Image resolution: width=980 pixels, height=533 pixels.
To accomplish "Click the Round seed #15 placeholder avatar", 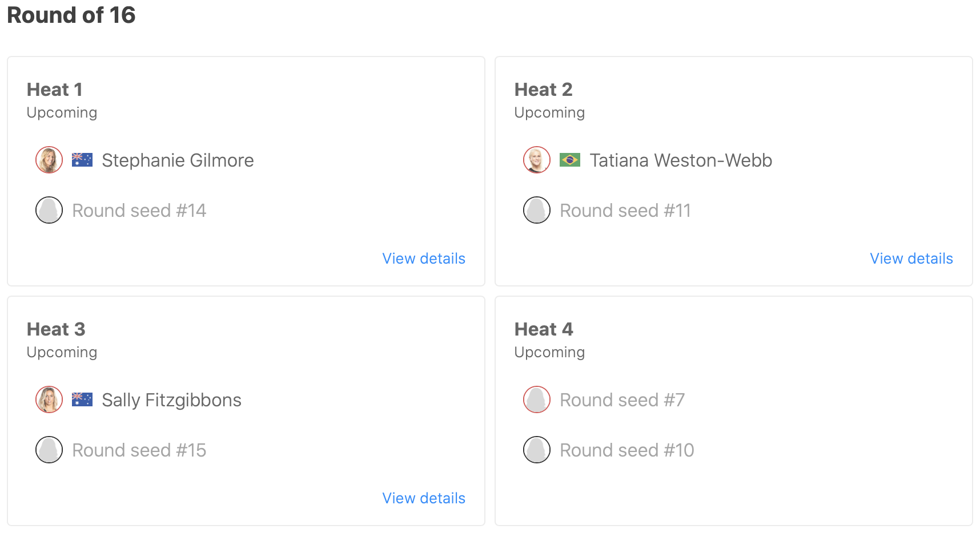I will (49, 450).
